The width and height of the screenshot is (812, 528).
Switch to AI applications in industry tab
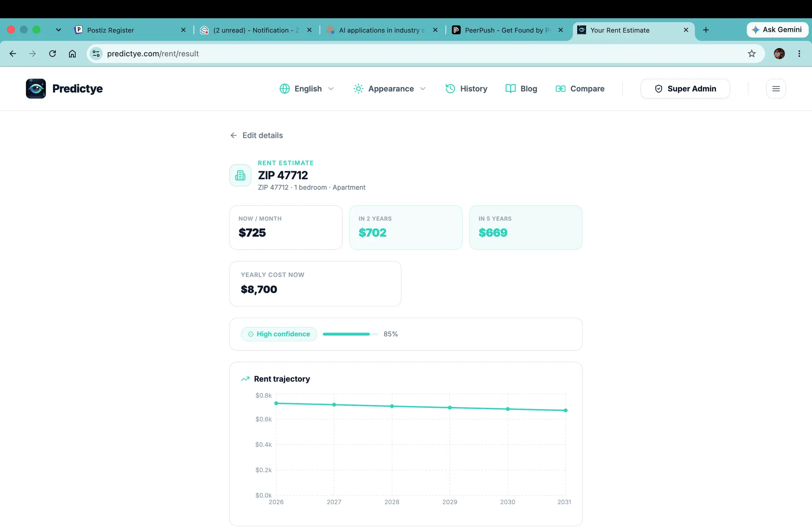pyautogui.click(x=382, y=30)
